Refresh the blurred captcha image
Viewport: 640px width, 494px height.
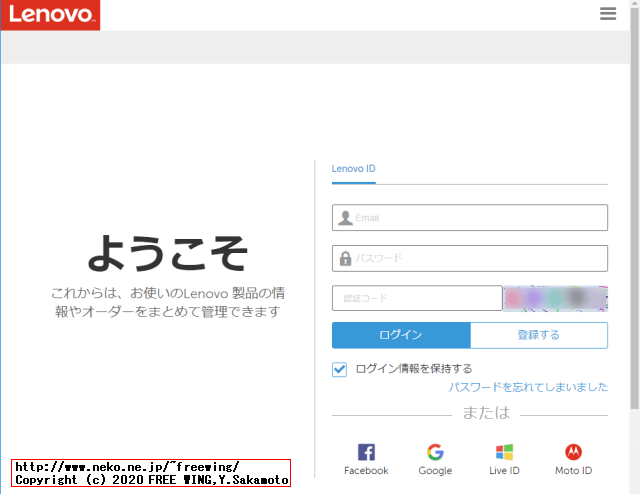556,298
